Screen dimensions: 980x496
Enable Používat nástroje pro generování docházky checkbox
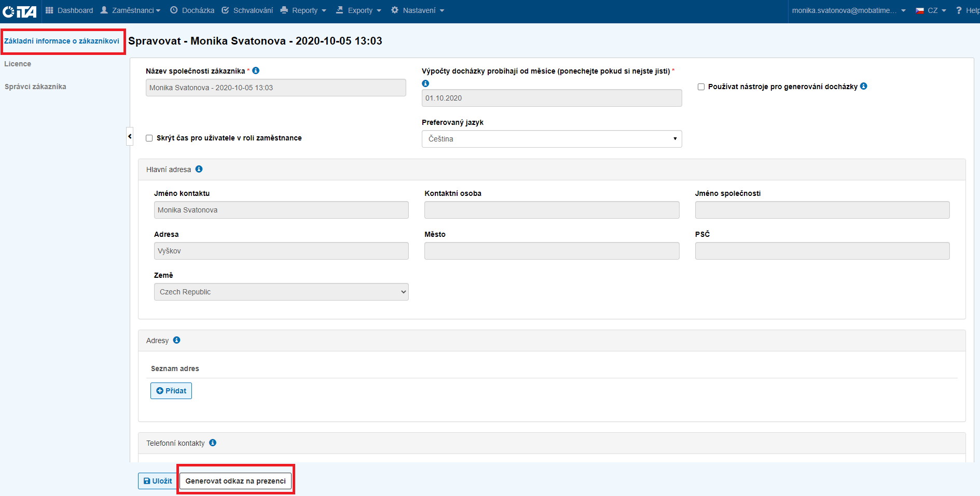701,87
